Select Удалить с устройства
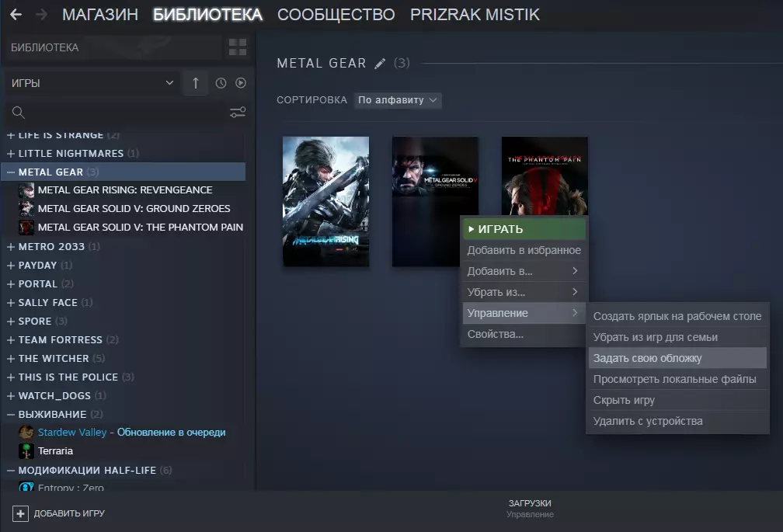The image size is (783, 532). point(677,421)
